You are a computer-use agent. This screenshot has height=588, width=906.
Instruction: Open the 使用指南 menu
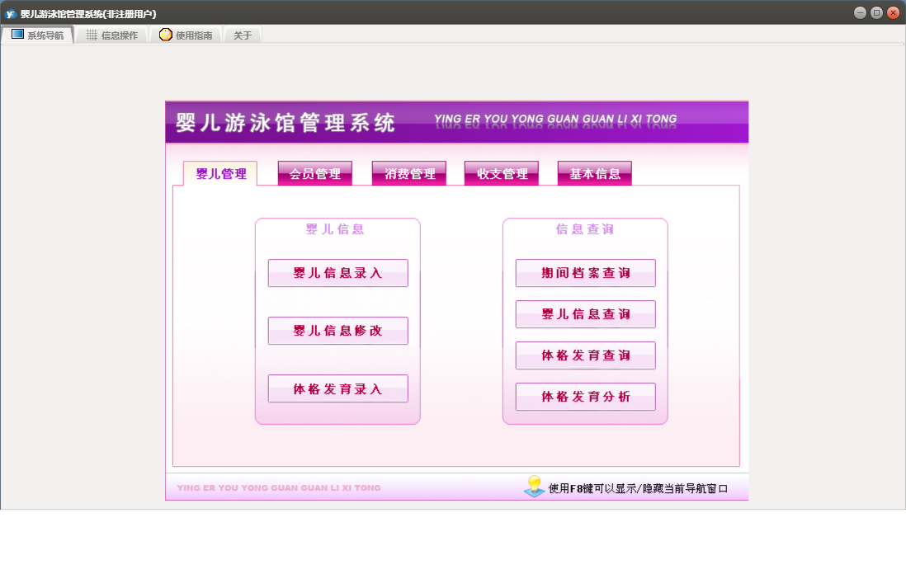point(186,35)
